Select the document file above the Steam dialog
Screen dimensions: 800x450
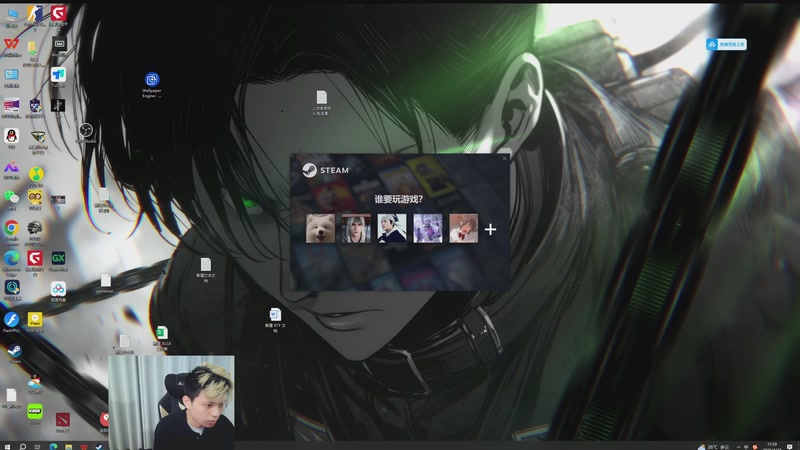pyautogui.click(x=321, y=97)
